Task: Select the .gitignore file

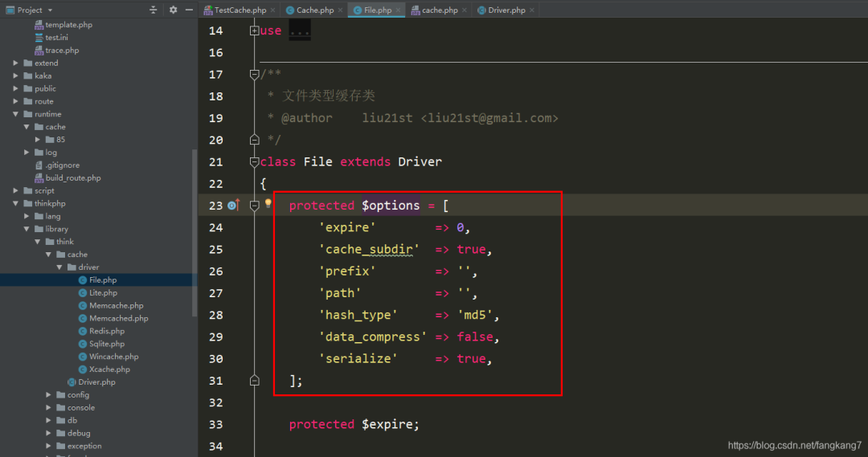Action: click(63, 165)
